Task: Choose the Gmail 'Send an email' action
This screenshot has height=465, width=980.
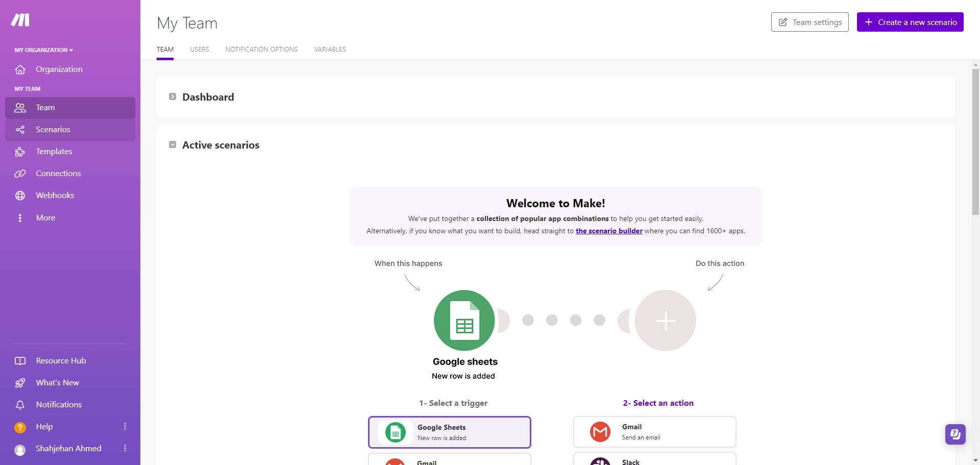Action: (654, 431)
